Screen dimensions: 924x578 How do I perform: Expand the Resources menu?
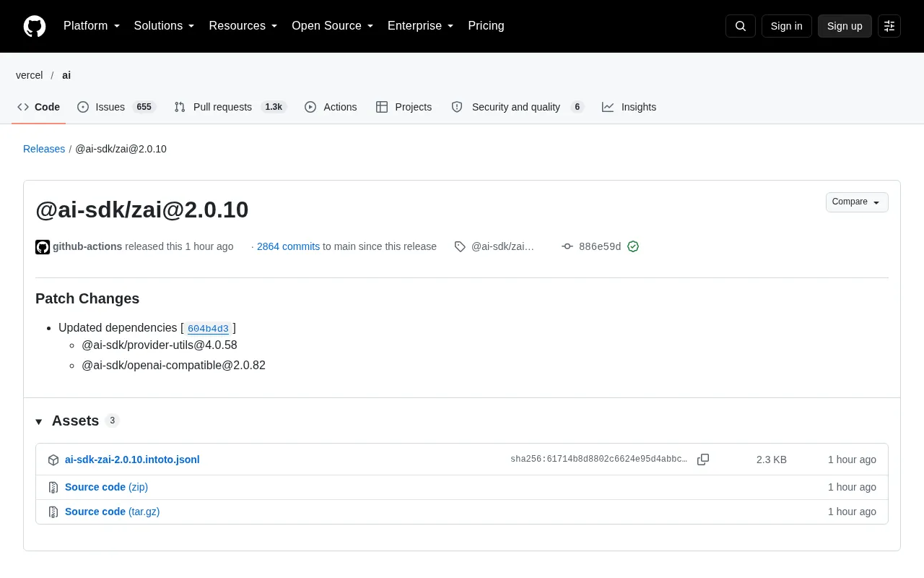coord(243,26)
